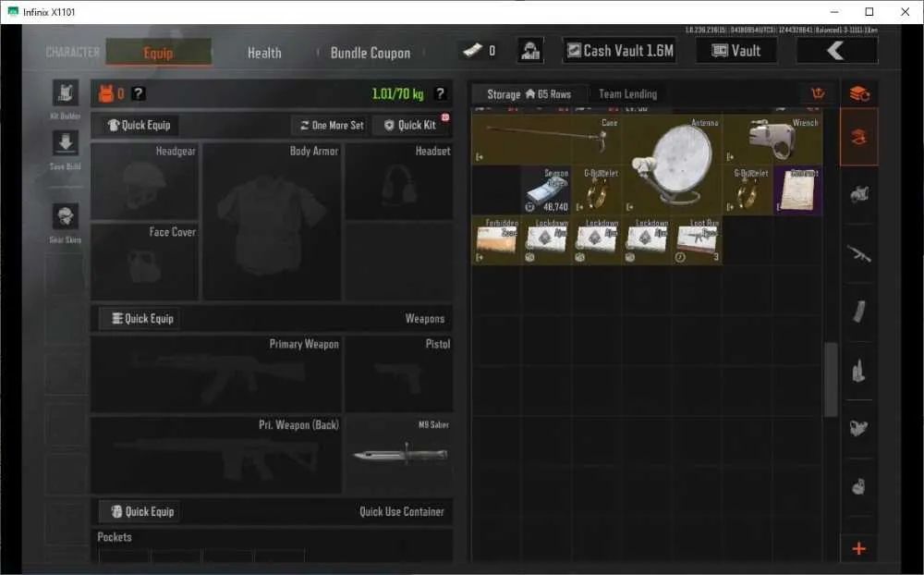924x575 pixels.
Task: Click the orange backpack icon
Action: [106, 93]
